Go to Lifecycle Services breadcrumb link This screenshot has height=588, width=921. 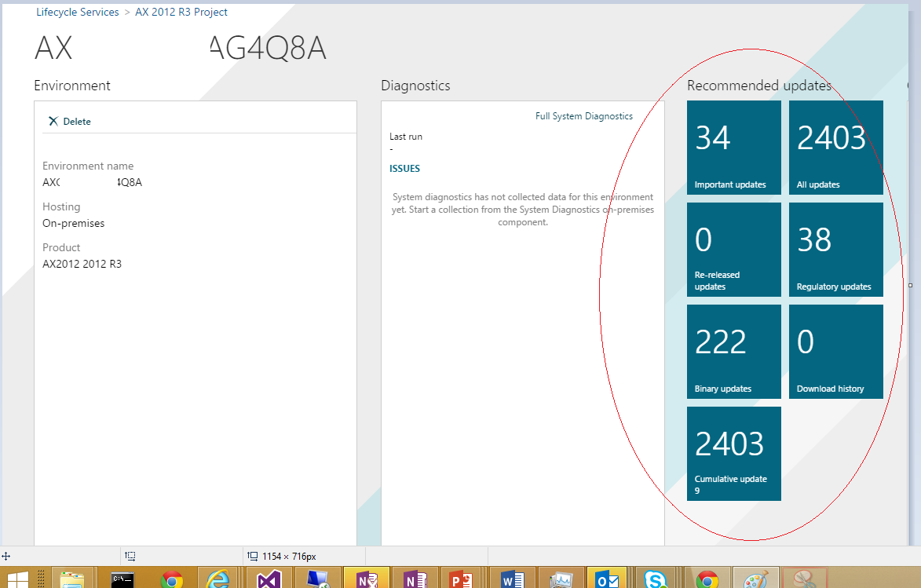[78, 13]
